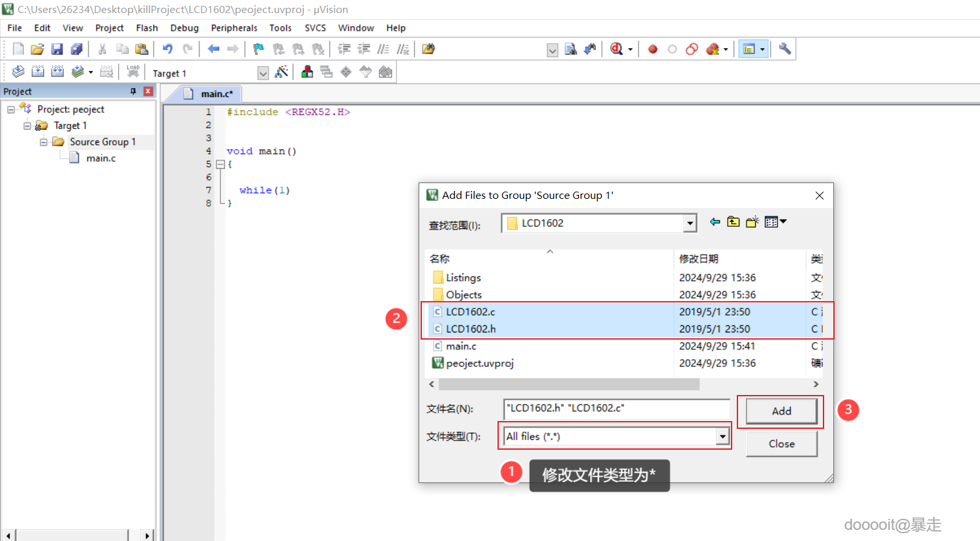The image size is (980, 541).
Task: Select peoject.uvproj in the file list
Action: [x=479, y=363]
